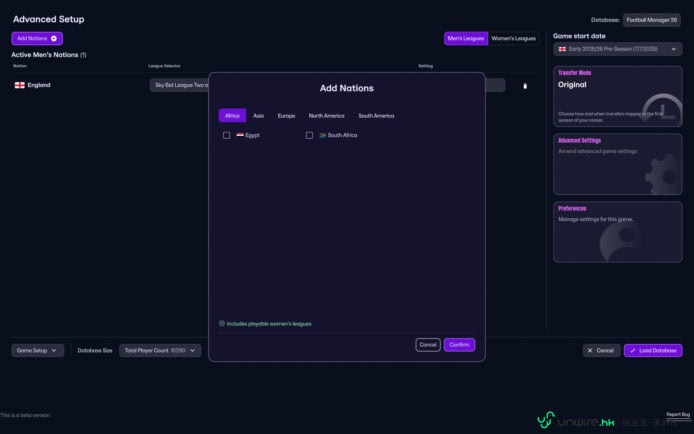Select Men's Leagues toggle

coord(466,38)
